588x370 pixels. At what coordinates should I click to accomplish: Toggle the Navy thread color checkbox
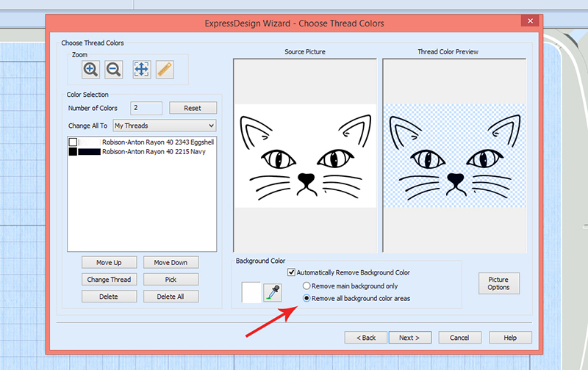coord(73,151)
